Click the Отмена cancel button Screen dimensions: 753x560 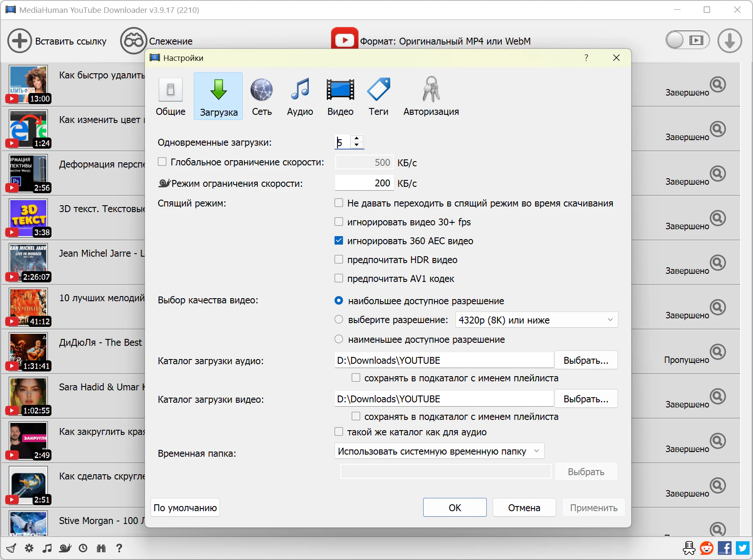[524, 508]
